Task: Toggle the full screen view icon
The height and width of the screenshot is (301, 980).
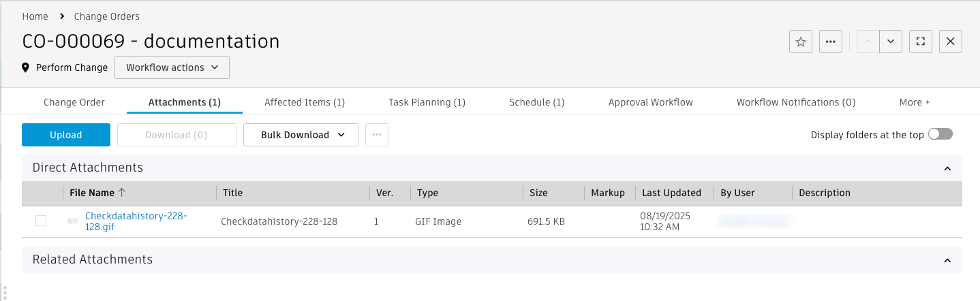Action: [x=921, y=42]
